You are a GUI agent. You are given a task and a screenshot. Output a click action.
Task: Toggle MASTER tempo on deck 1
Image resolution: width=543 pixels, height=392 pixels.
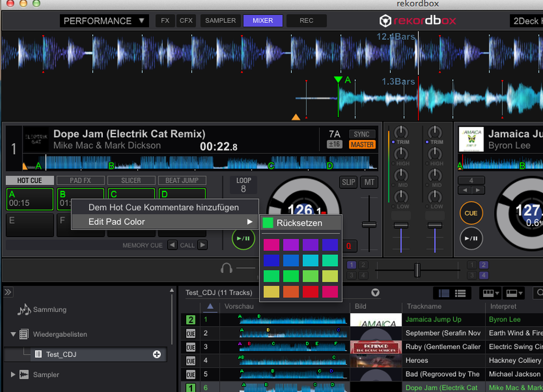click(363, 144)
